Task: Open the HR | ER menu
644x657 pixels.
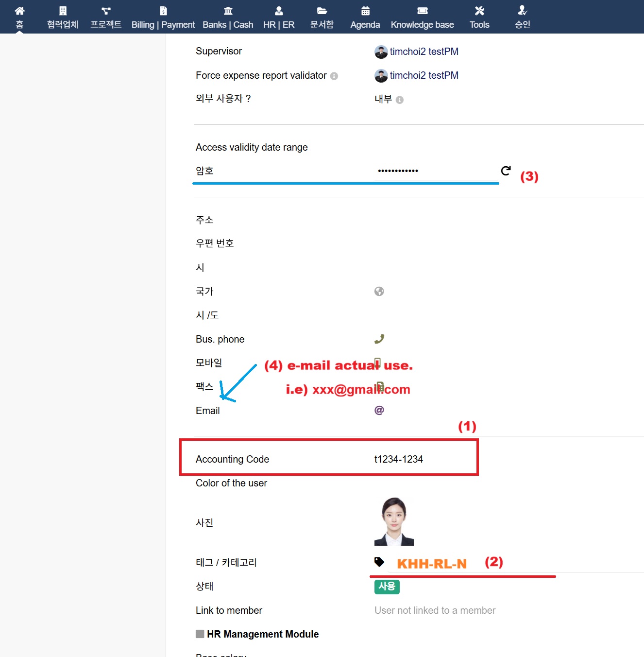Action: (x=279, y=17)
